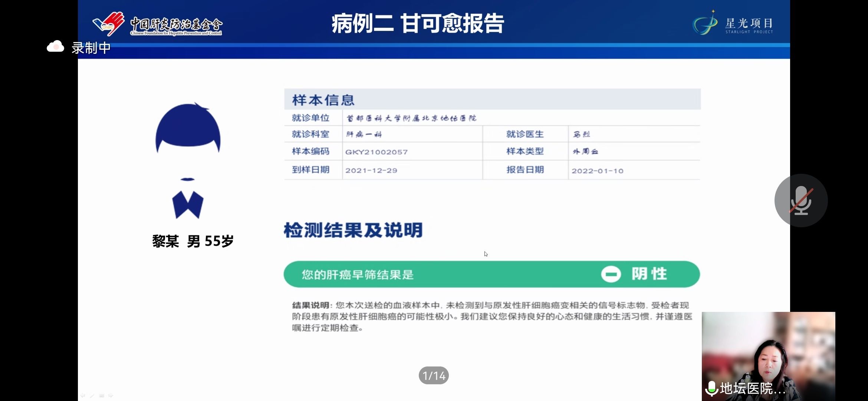Click the heading 检测结果及说明
This screenshot has height=401, width=868.
tap(353, 230)
